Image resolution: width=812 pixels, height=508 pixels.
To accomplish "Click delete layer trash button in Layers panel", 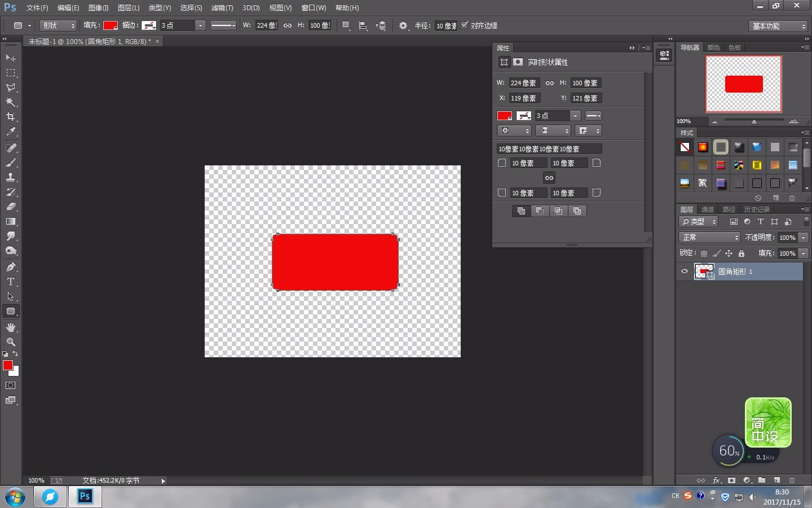I will click(x=792, y=480).
